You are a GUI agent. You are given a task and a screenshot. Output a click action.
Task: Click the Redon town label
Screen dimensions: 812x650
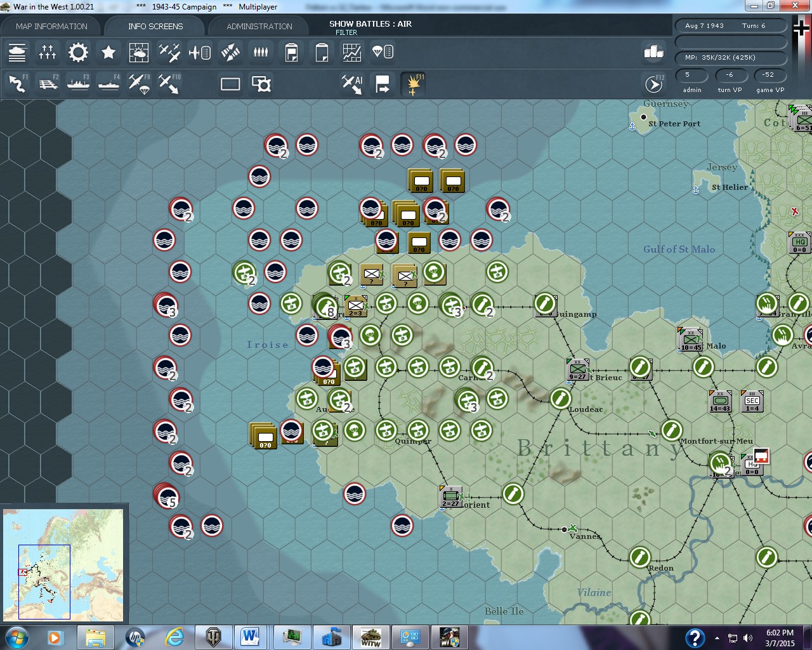pos(661,568)
